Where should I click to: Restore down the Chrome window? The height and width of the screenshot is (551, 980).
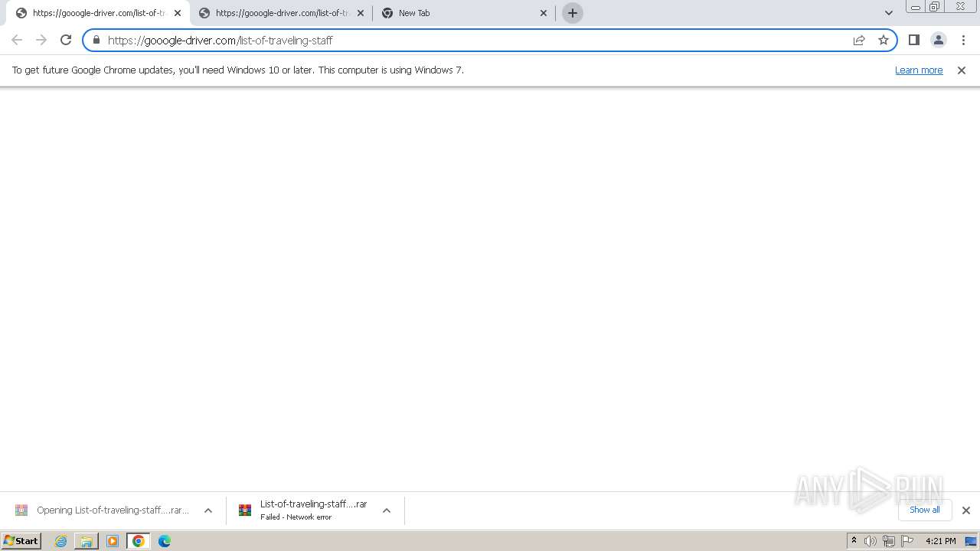click(935, 6)
